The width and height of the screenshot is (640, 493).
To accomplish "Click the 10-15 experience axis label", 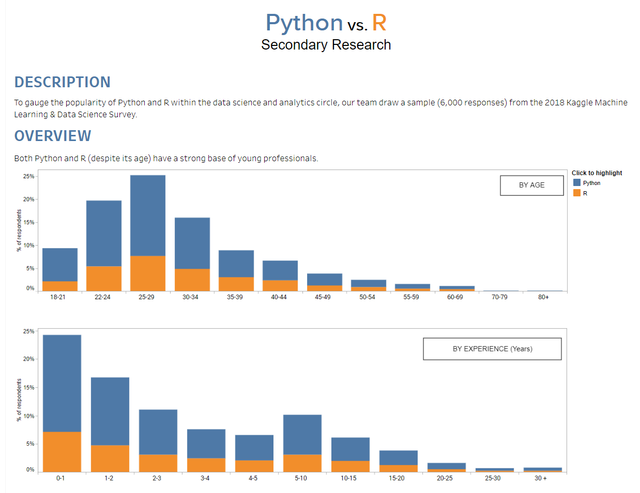I will point(350,478).
